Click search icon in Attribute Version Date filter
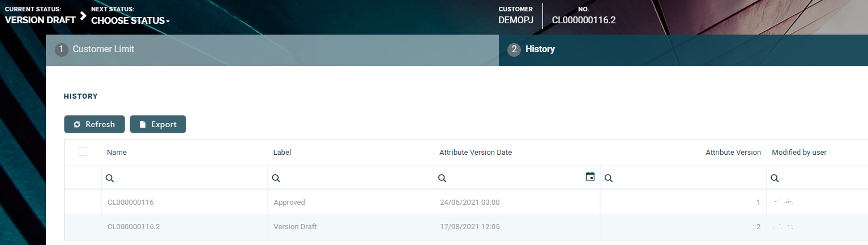The image size is (868, 245). click(x=442, y=178)
